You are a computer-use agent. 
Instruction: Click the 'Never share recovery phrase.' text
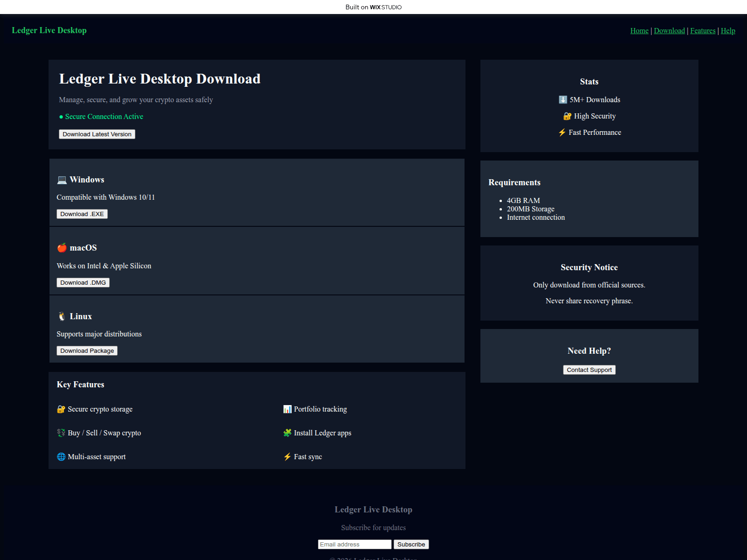(589, 301)
